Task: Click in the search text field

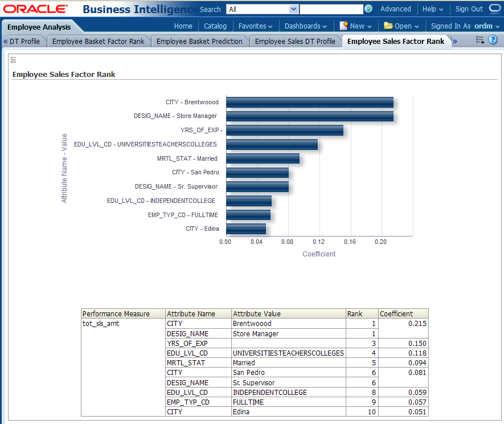Action: 331,9
